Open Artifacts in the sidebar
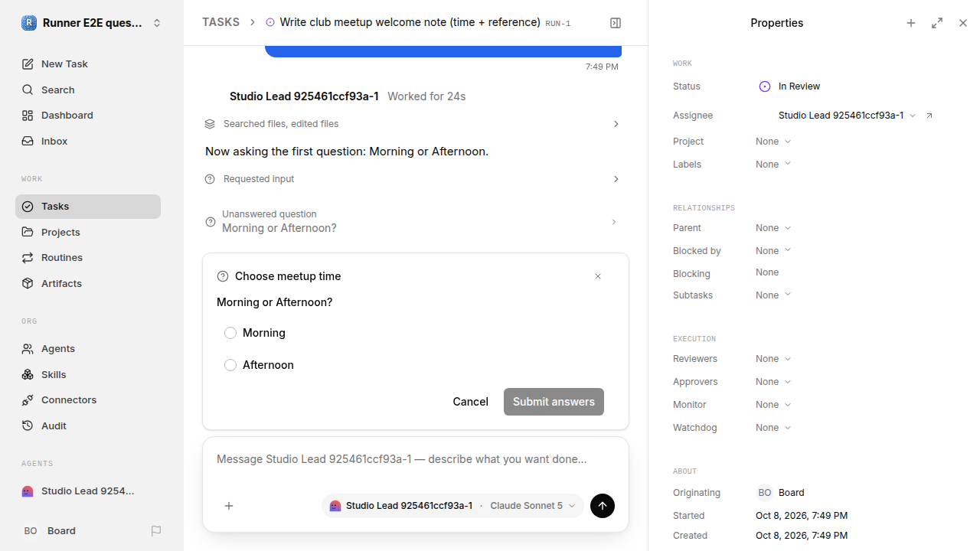The image size is (980, 551). pyautogui.click(x=88, y=284)
